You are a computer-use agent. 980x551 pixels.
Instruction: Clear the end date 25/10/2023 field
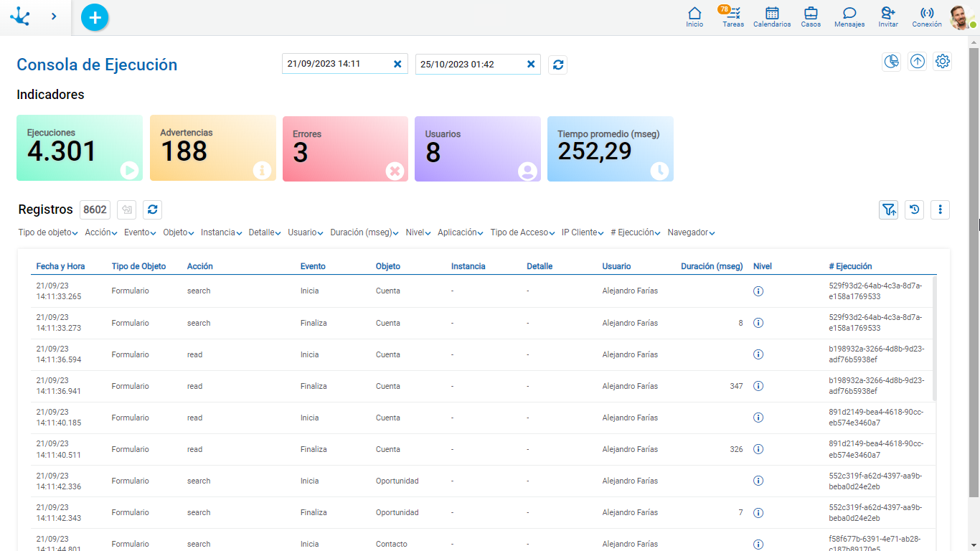531,64
